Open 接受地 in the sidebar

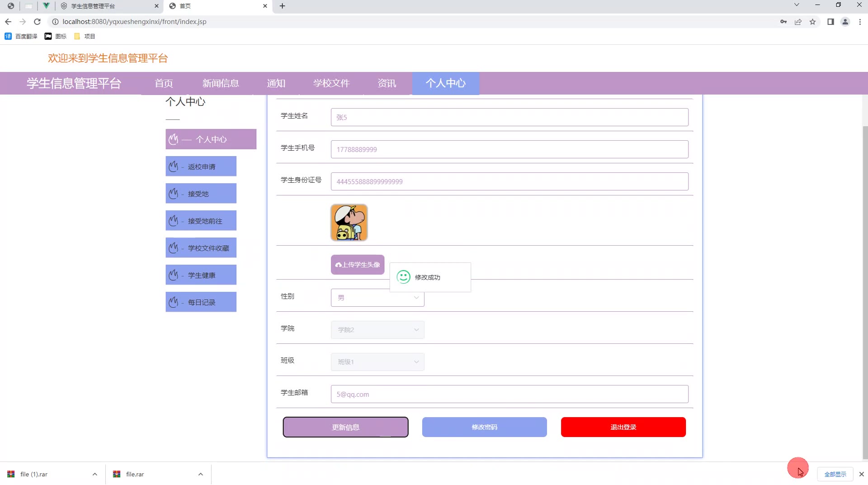(x=201, y=194)
